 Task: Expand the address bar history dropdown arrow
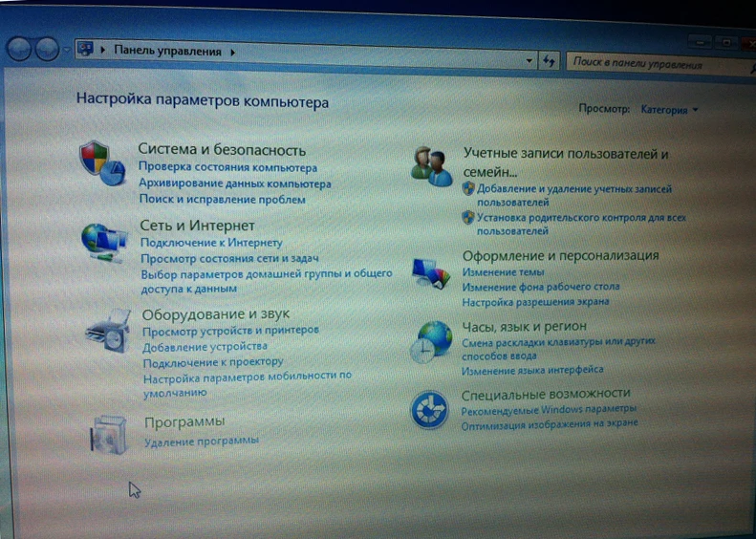[x=529, y=61]
